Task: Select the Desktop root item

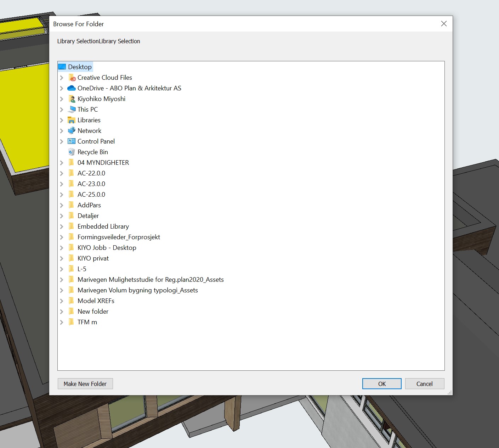Action: pyautogui.click(x=80, y=67)
